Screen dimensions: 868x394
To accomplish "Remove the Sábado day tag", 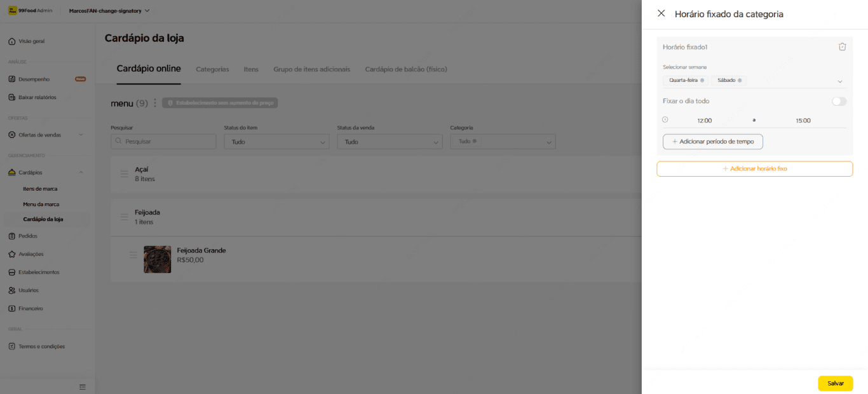I will [x=740, y=81].
